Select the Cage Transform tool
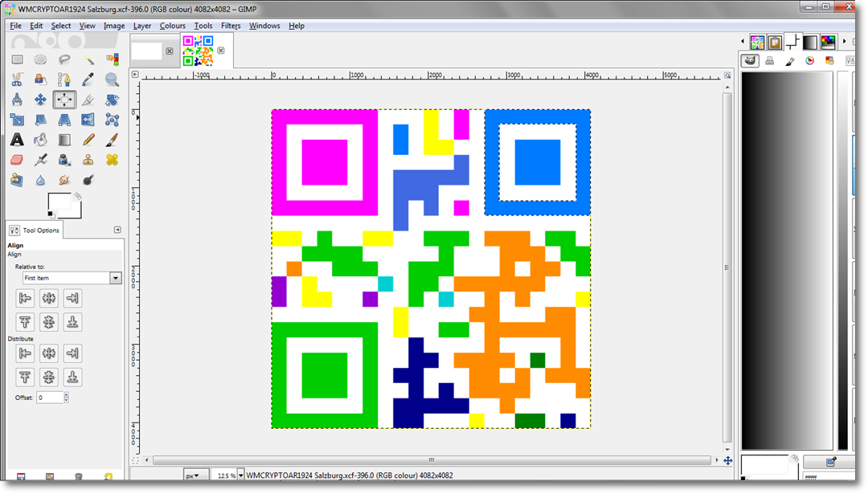Screen dimensions: 868x494 (x=112, y=120)
